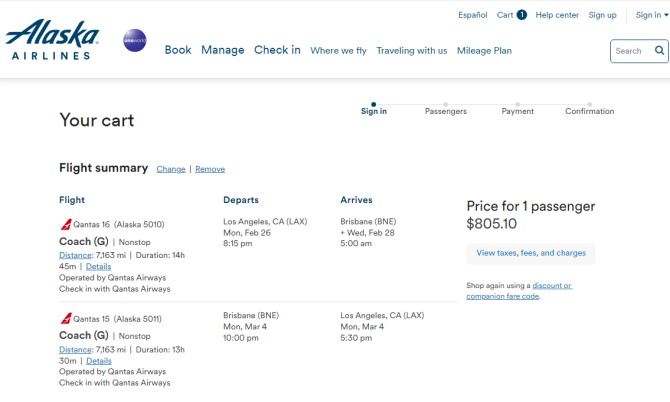
Task: Click the Sign up link
Action: [x=602, y=15]
